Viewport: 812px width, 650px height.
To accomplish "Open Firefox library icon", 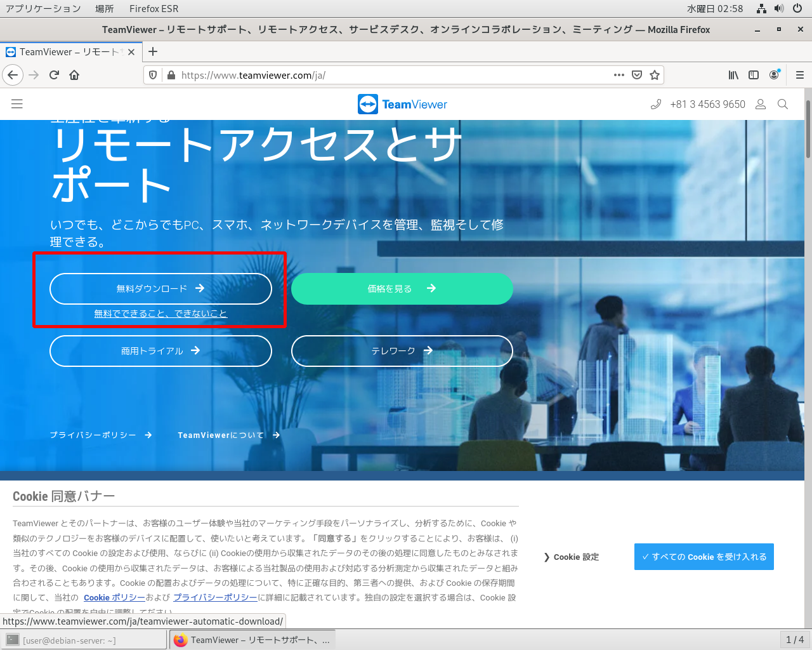I will [733, 75].
